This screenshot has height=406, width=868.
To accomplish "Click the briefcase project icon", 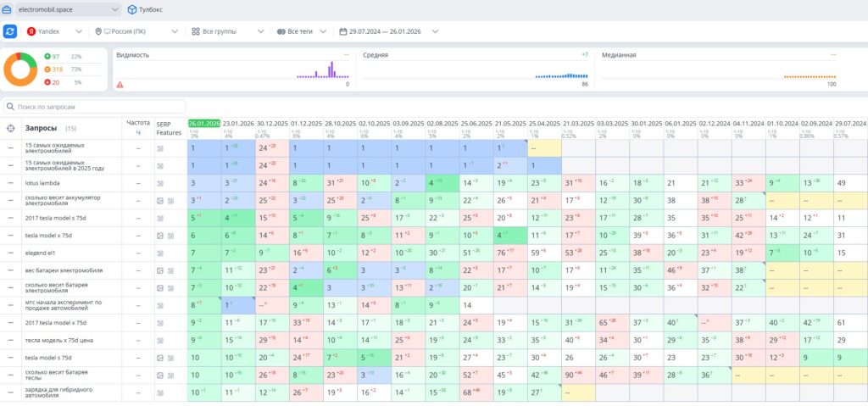I will point(7,9).
